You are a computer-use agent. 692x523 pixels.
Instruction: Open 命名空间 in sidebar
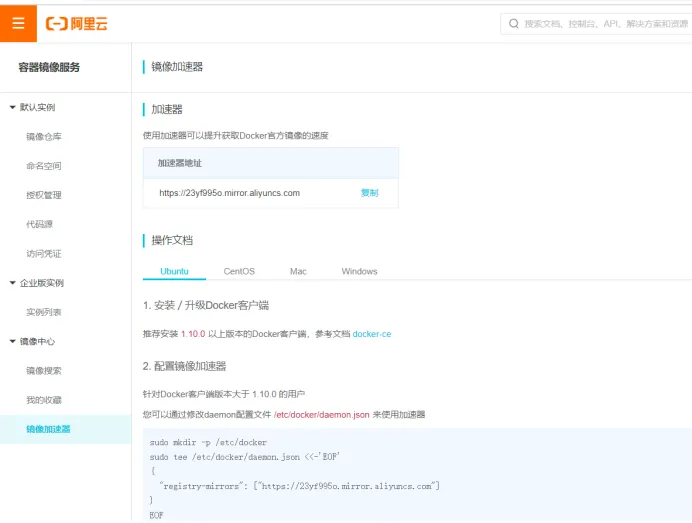pyautogui.click(x=44, y=166)
